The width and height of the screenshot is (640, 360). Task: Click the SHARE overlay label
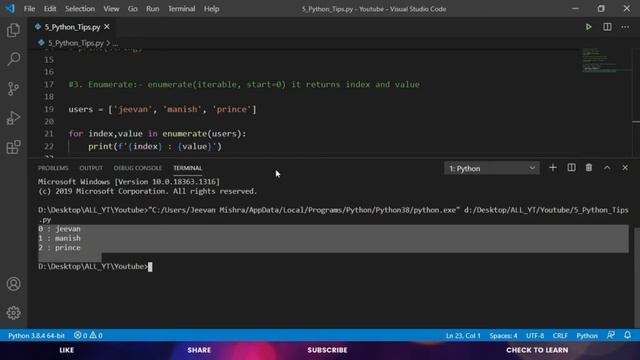tap(199, 350)
